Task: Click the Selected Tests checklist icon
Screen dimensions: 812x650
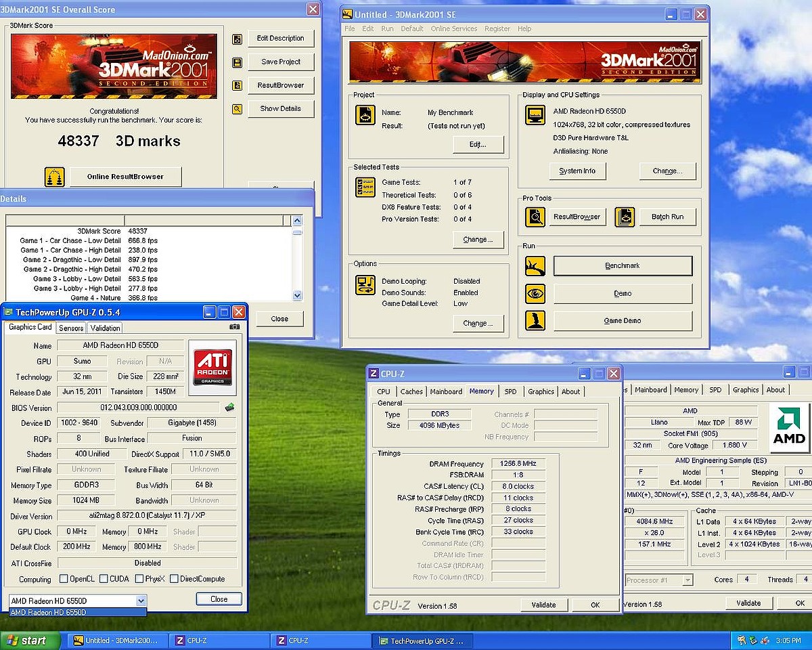Action: tap(365, 187)
